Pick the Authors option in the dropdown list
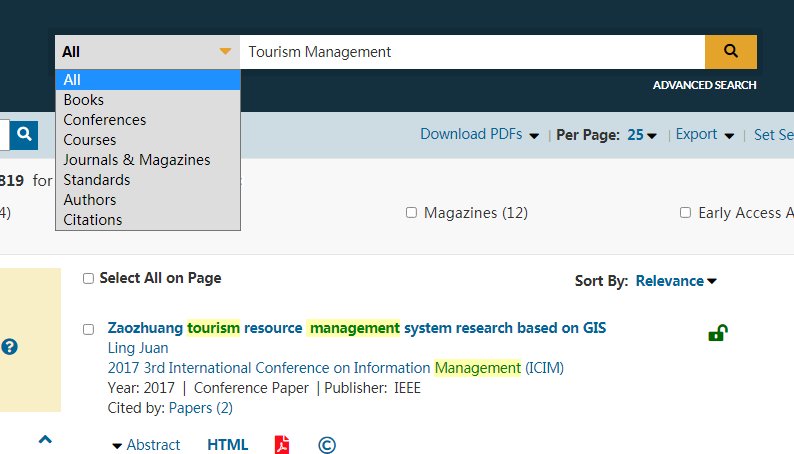Image resolution: width=794 pixels, height=454 pixels. click(90, 200)
